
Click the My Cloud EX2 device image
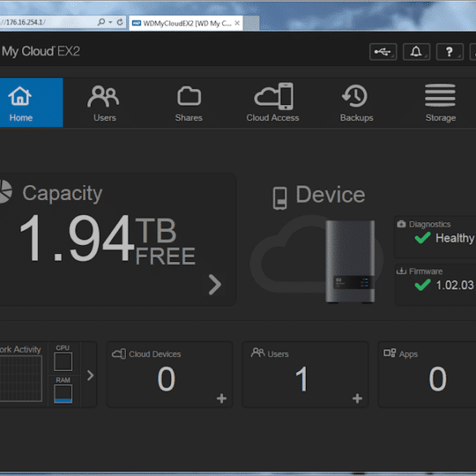tap(350, 261)
